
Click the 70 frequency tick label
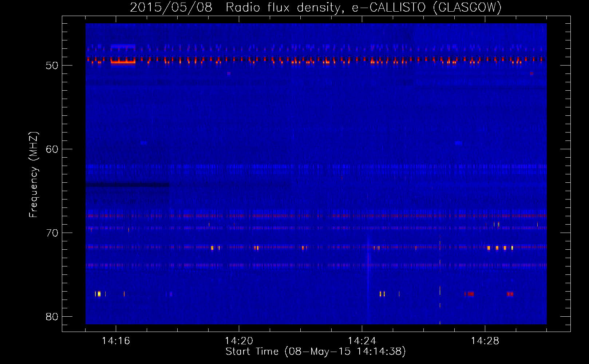[x=52, y=233]
